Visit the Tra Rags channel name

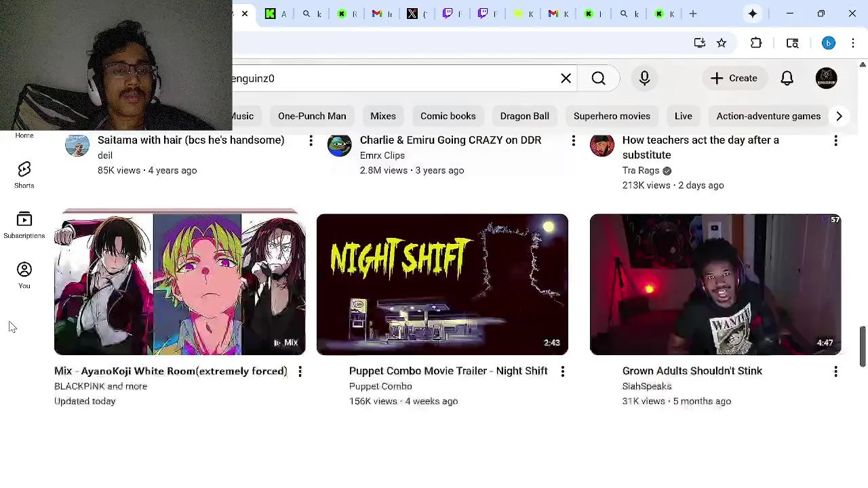click(641, 171)
